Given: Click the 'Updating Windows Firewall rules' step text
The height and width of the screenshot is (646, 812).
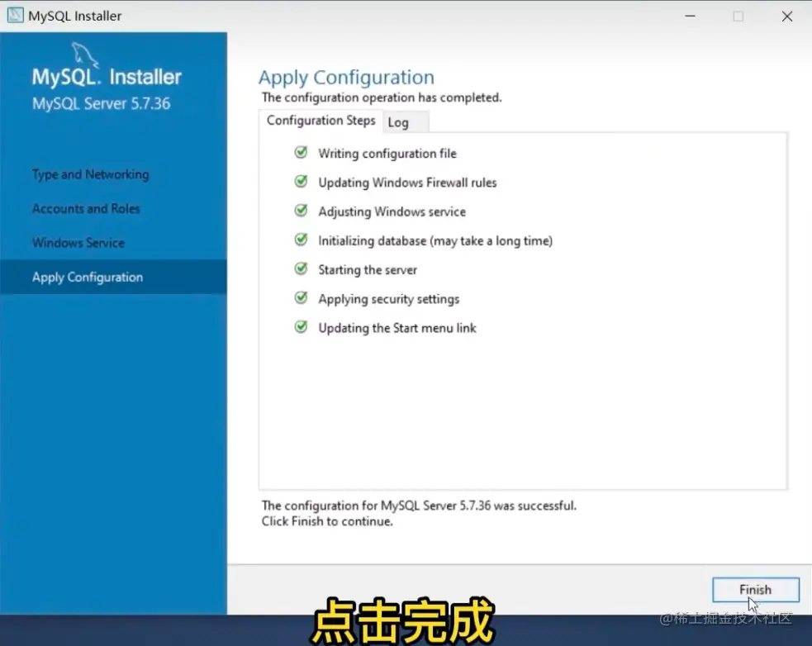Looking at the screenshot, I should coord(407,183).
